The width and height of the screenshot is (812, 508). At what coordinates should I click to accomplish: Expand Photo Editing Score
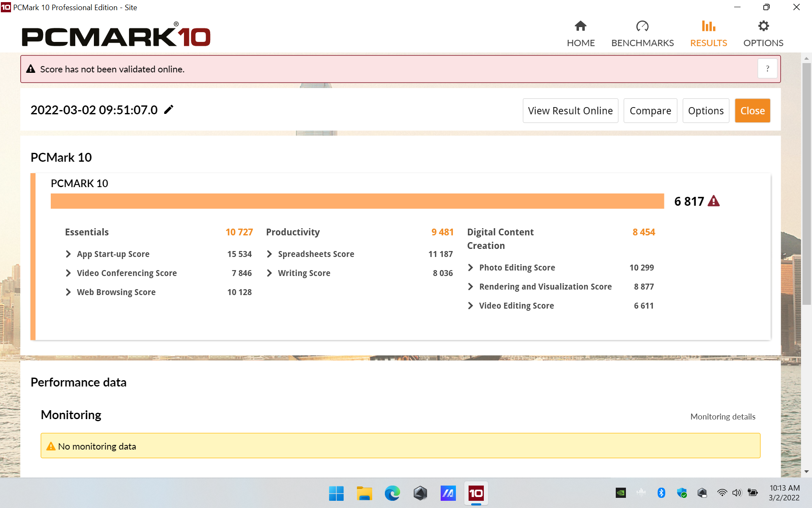pos(470,268)
